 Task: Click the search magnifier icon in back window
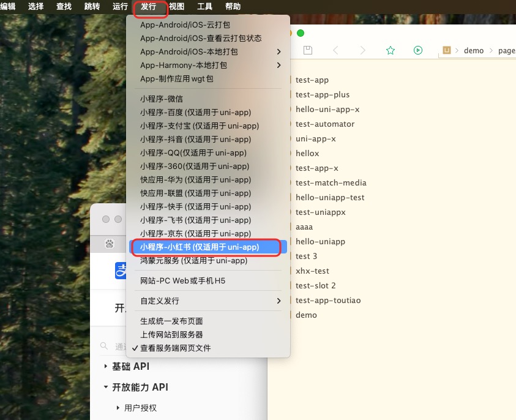(104, 346)
